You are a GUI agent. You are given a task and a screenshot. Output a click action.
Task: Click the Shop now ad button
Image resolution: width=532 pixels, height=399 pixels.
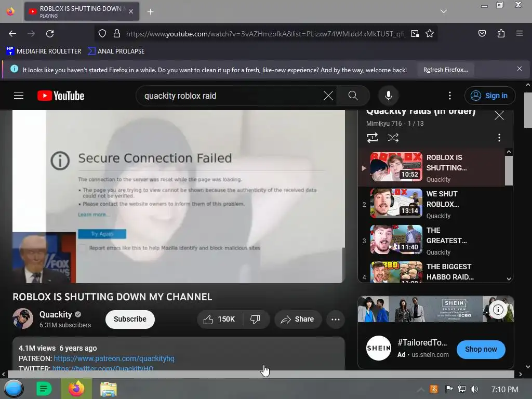click(x=481, y=349)
